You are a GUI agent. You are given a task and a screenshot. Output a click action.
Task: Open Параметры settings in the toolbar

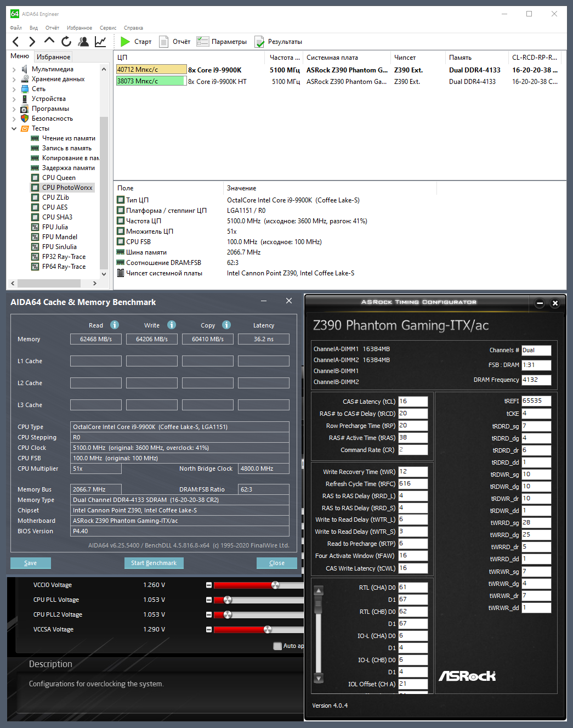click(x=222, y=41)
